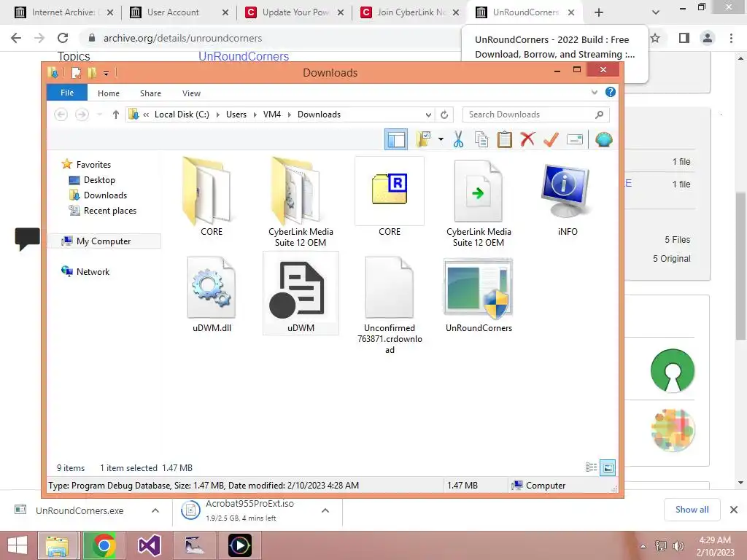The width and height of the screenshot is (747, 560).
Task: Click the new folder toolbar icon
Action: point(424,139)
